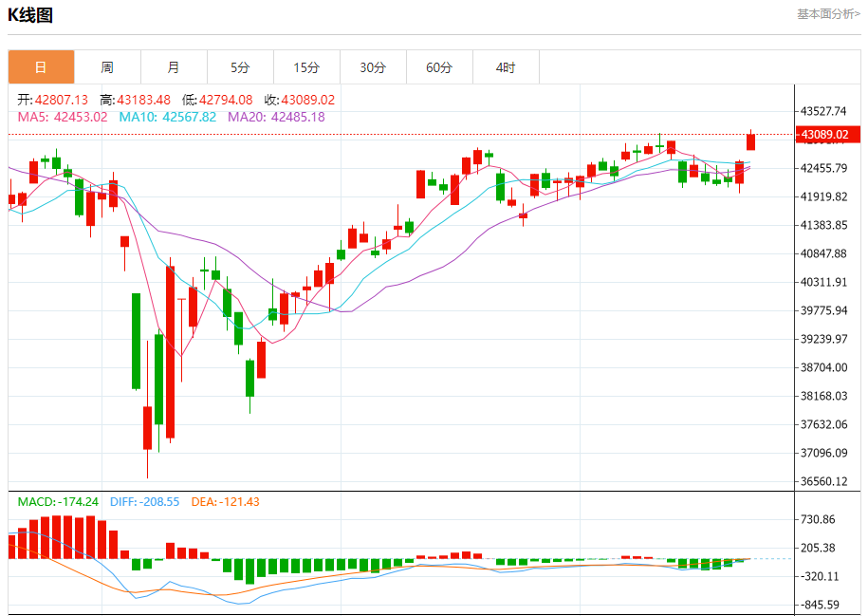Click the 40847.88 price axis label
The image size is (868, 616).
(823, 253)
